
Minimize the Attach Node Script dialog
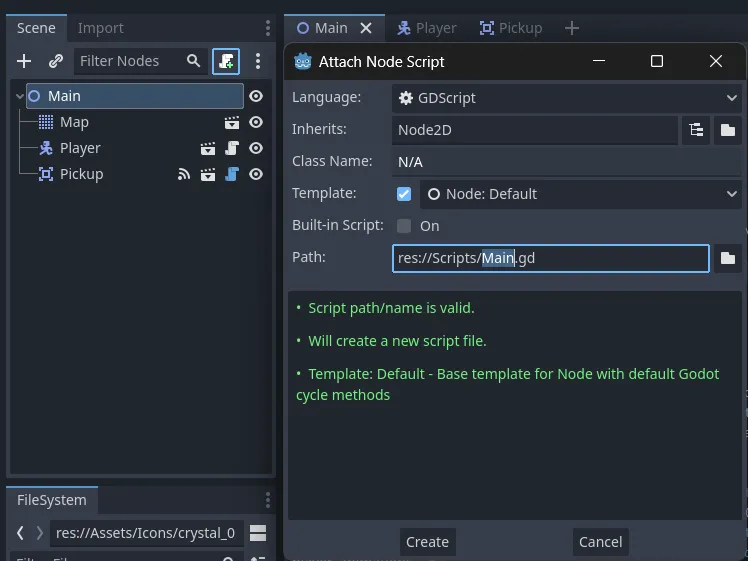tap(599, 61)
